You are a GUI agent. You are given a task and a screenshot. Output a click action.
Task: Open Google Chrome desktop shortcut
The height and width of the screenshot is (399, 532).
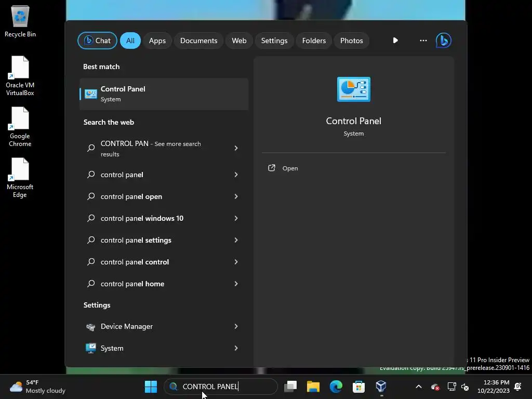click(20, 127)
